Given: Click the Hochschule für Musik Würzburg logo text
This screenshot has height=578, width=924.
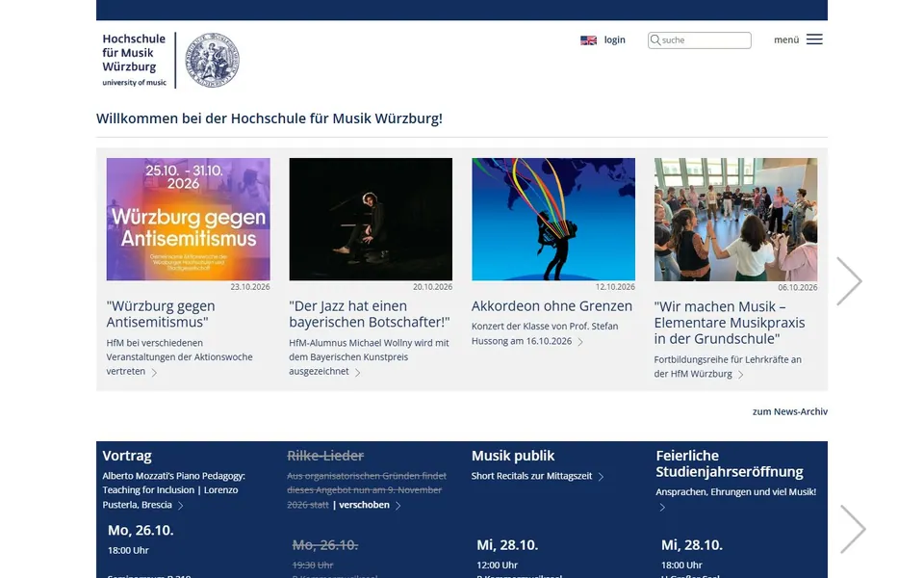Looking at the screenshot, I should pos(134,60).
